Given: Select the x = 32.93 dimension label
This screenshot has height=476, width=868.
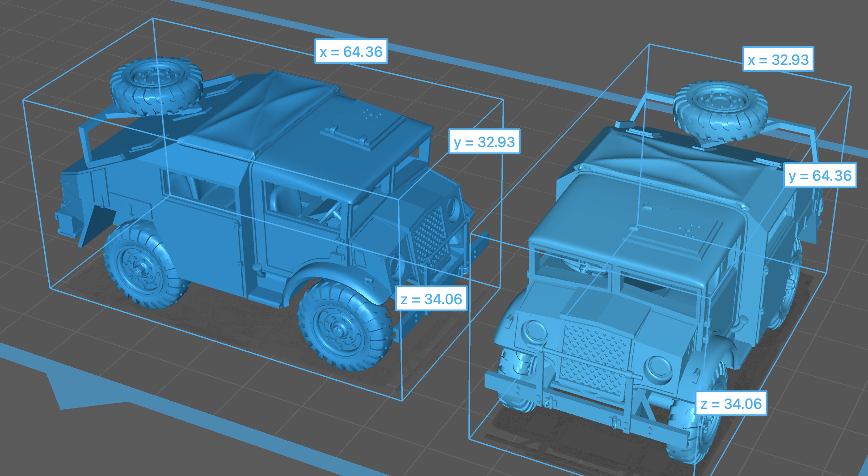Looking at the screenshot, I should [778, 59].
